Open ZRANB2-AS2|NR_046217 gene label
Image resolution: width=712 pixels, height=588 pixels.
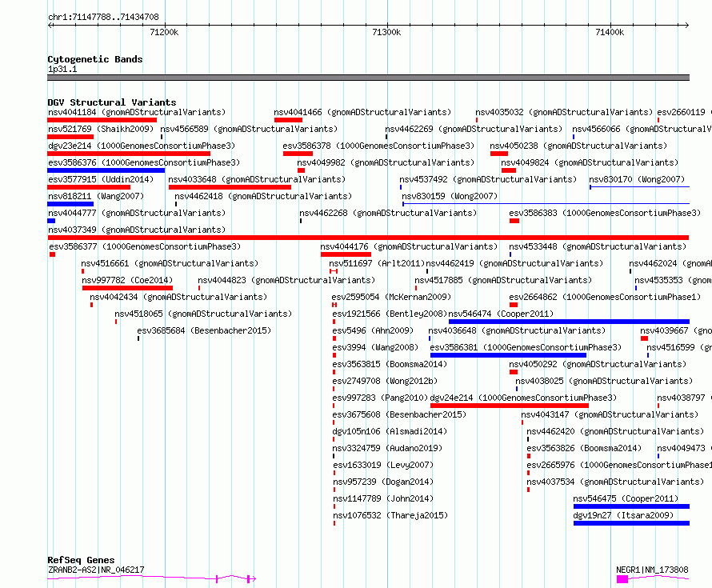click(x=96, y=570)
